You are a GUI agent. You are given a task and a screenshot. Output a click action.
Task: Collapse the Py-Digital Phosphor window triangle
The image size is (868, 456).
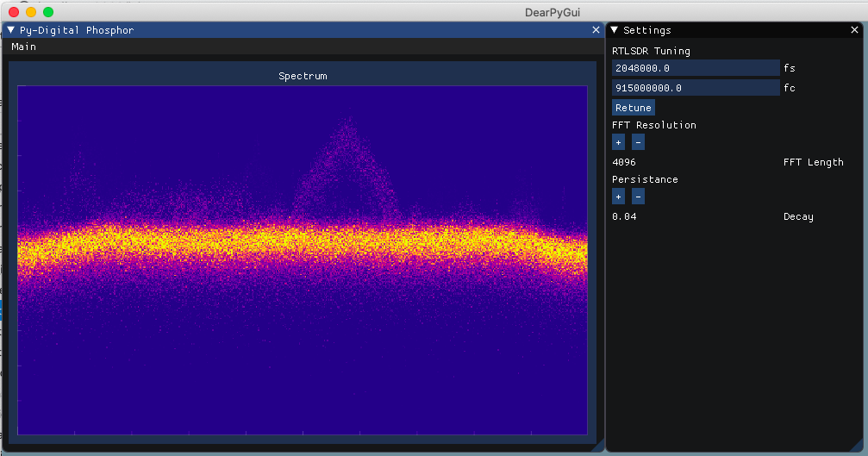click(10, 30)
